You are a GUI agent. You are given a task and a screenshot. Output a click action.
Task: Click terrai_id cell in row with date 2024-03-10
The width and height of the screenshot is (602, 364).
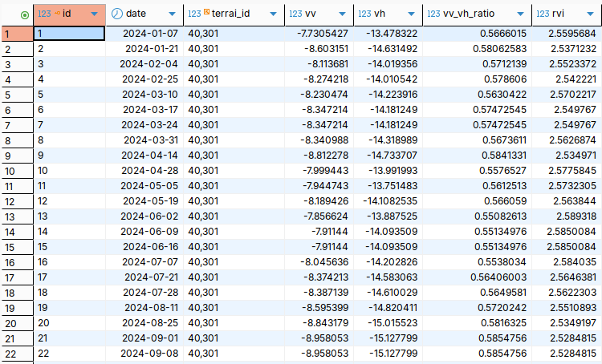coord(234,95)
